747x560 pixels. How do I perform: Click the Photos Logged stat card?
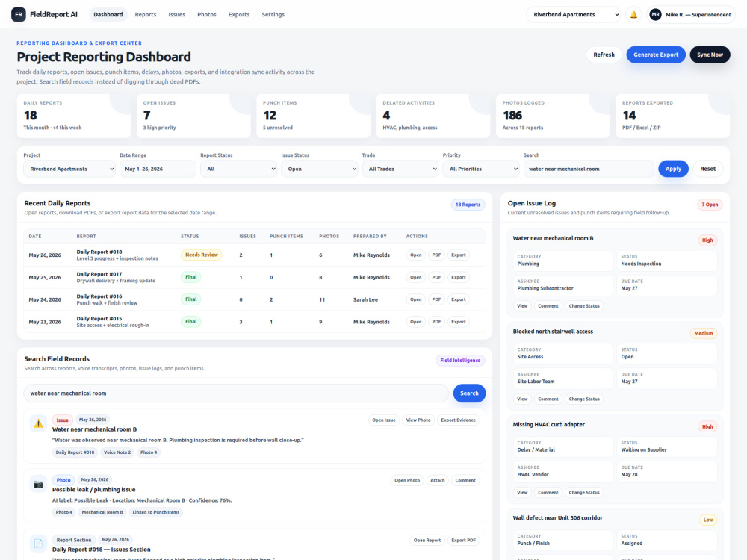[553, 116]
